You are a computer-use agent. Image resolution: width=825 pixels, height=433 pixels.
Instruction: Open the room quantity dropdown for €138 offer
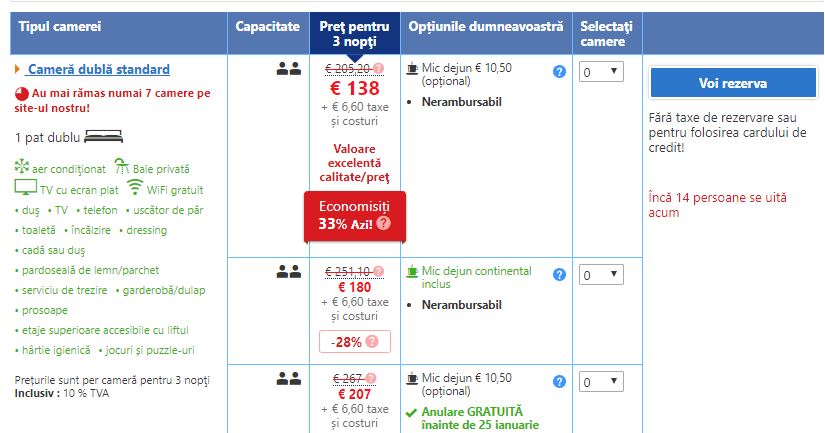click(602, 72)
